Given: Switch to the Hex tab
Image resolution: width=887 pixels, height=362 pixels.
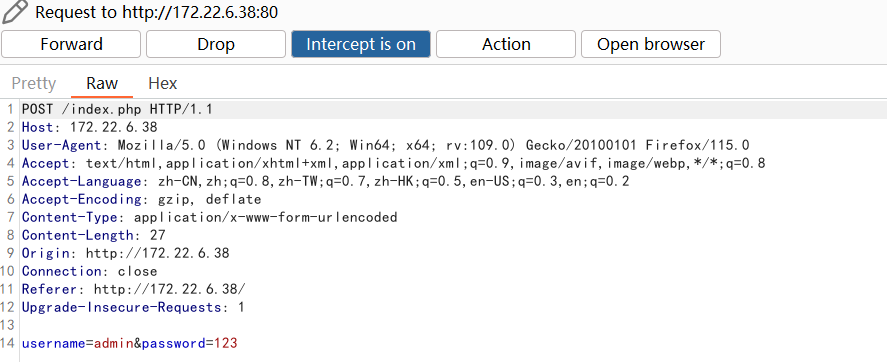Looking at the screenshot, I should pos(163,84).
